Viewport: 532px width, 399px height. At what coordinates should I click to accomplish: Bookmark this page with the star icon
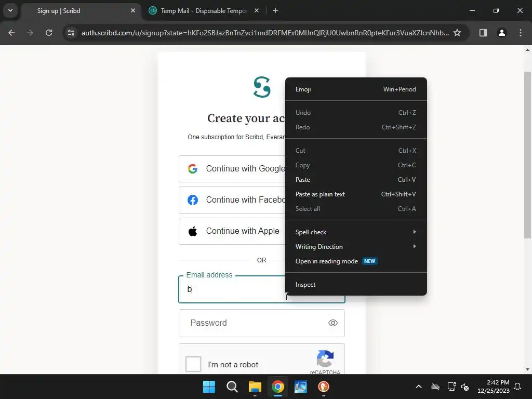pos(457,33)
